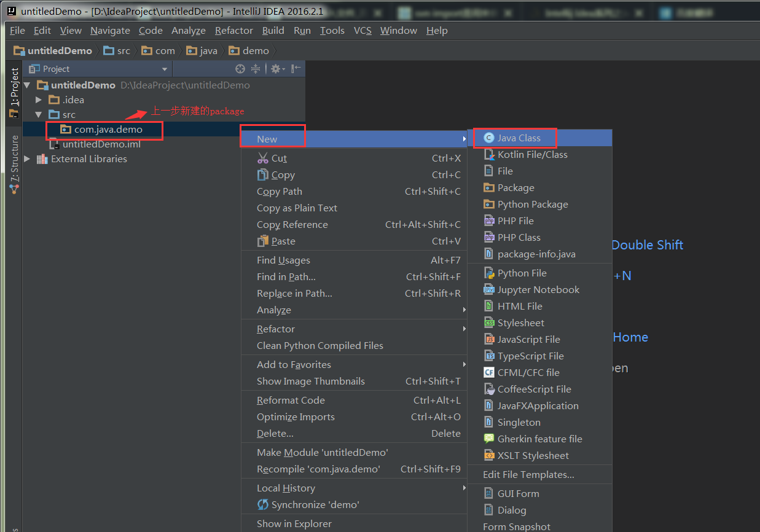The width and height of the screenshot is (760, 532).
Task: Click Synchronize 'demo' menu entry
Action: (x=315, y=505)
